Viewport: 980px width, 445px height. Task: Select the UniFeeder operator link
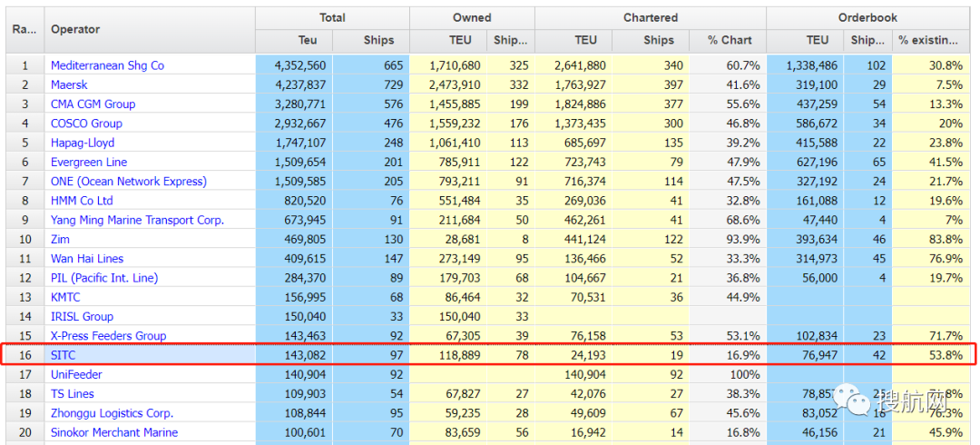(76, 374)
